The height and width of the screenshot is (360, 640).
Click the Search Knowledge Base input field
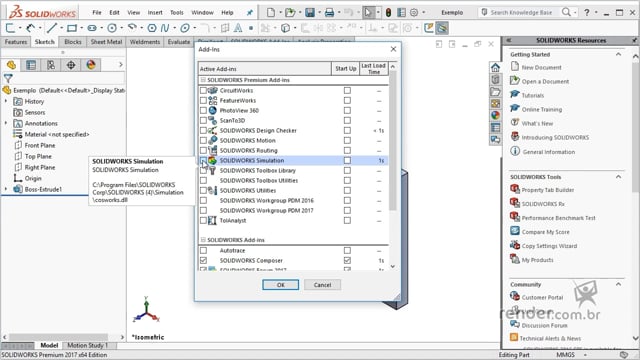[x=521, y=12]
